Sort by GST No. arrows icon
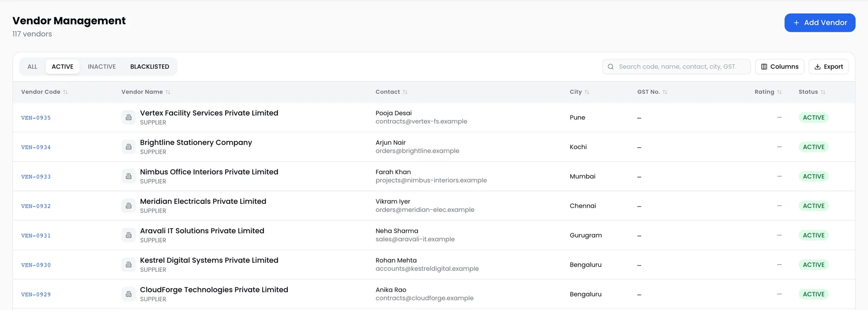The height and width of the screenshot is (310, 868). [x=665, y=92]
